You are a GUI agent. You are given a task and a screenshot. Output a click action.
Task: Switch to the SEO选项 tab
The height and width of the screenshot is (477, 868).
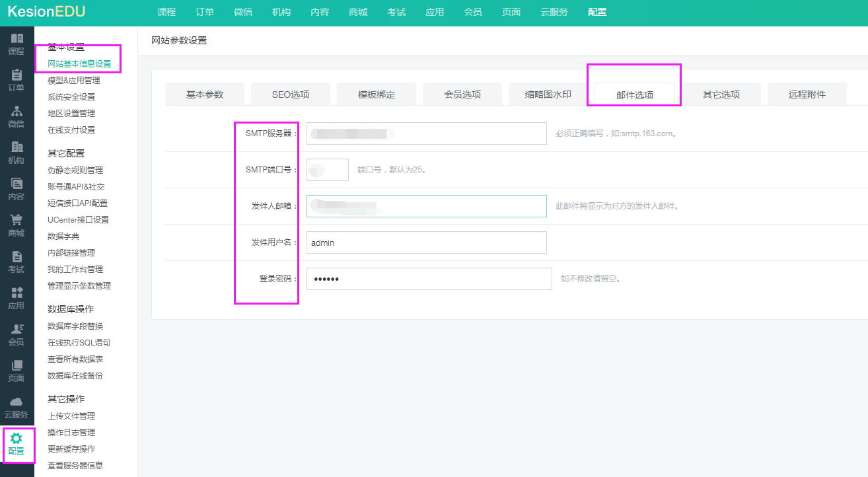291,94
